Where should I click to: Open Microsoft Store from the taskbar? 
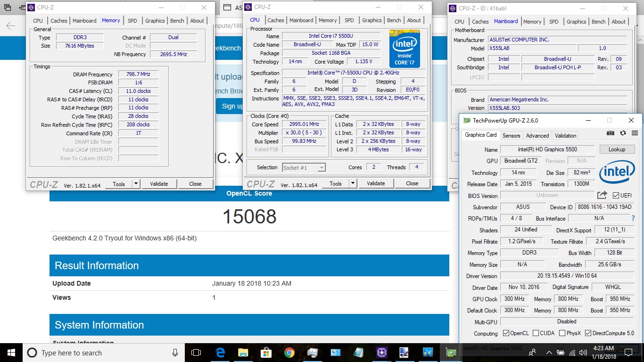coord(266,353)
